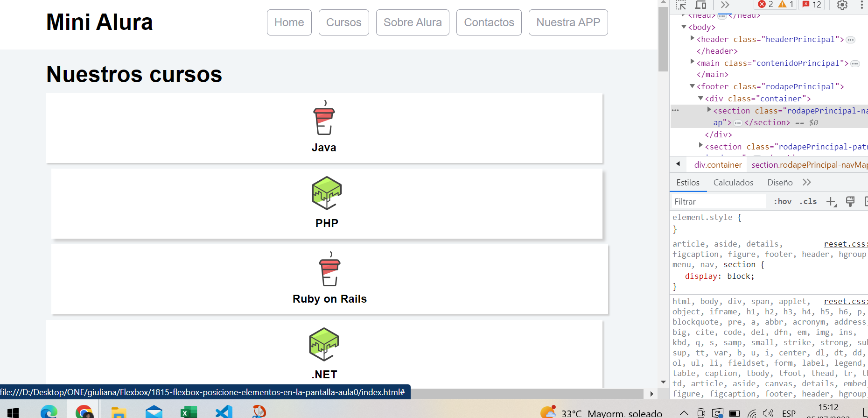868x418 pixels.
Task: Click the element.style rule
Action: point(707,218)
